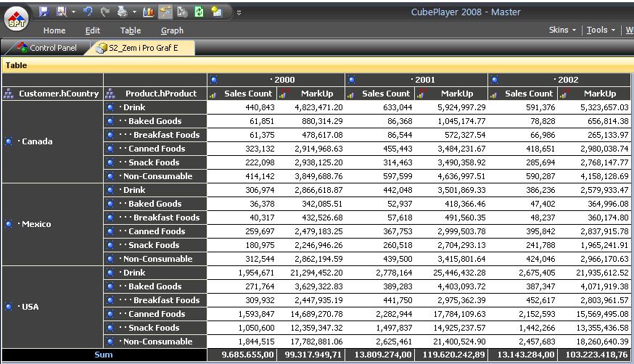This screenshot has width=634, height=364.
Task: Click Sales Count header under 2000
Action: (242, 94)
